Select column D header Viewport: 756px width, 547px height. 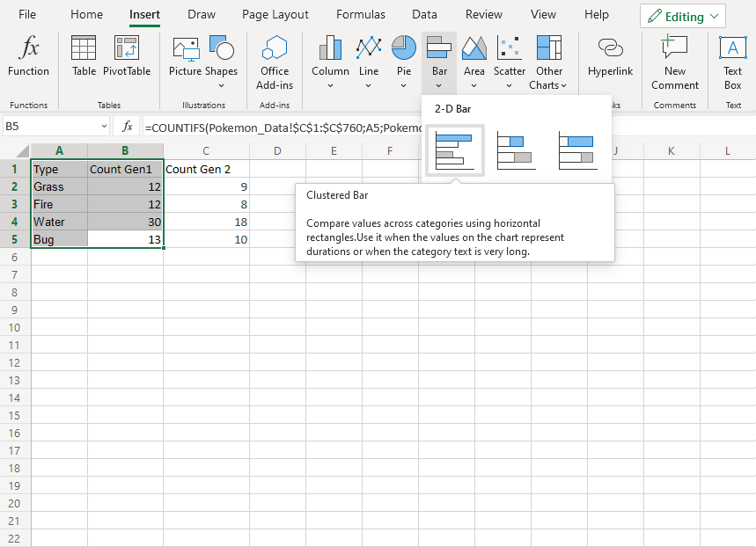point(277,151)
